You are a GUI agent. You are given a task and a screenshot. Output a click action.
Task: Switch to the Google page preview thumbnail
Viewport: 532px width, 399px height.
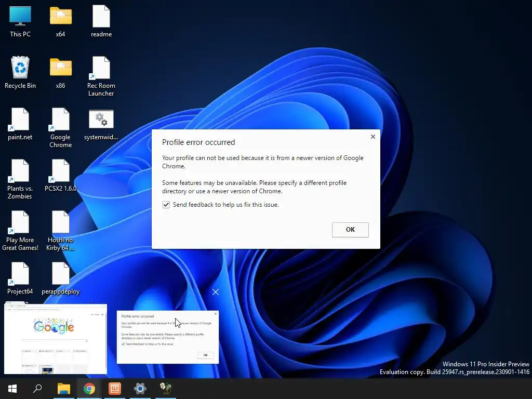coord(56,338)
